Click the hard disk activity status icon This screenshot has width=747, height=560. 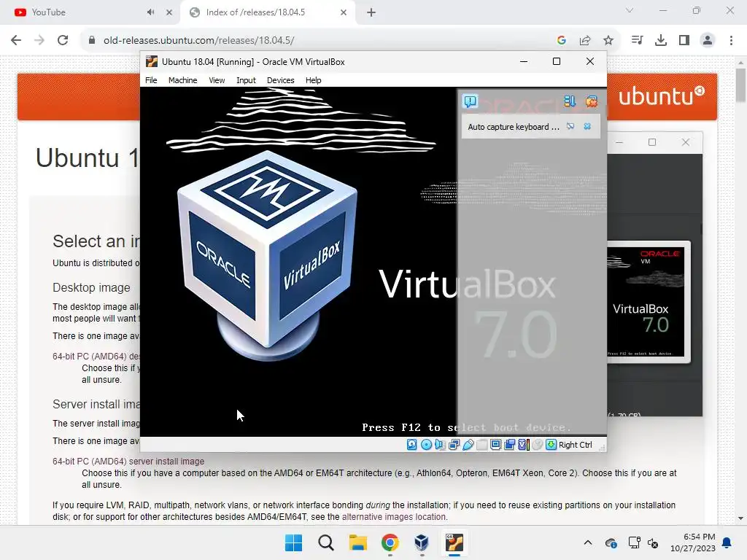coord(412,444)
